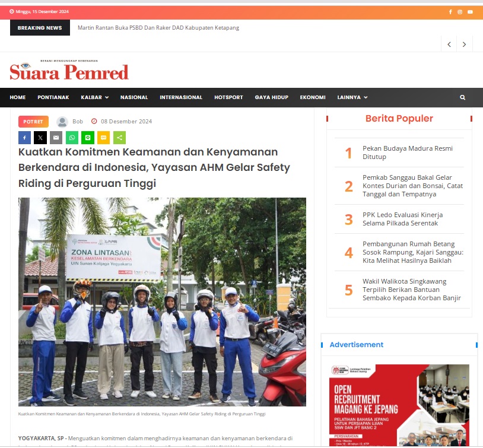Share article on Facebook
The height and width of the screenshot is (448, 483).
click(x=25, y=138)
